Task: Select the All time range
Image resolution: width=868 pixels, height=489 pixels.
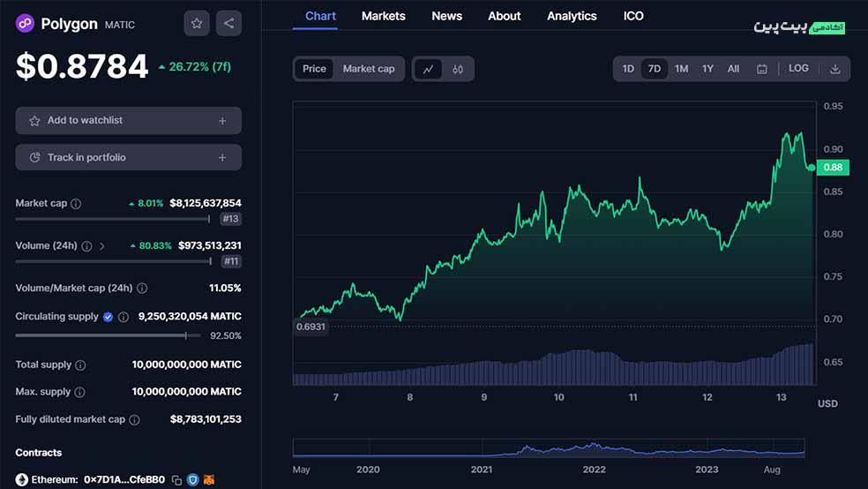Action: 734,69
